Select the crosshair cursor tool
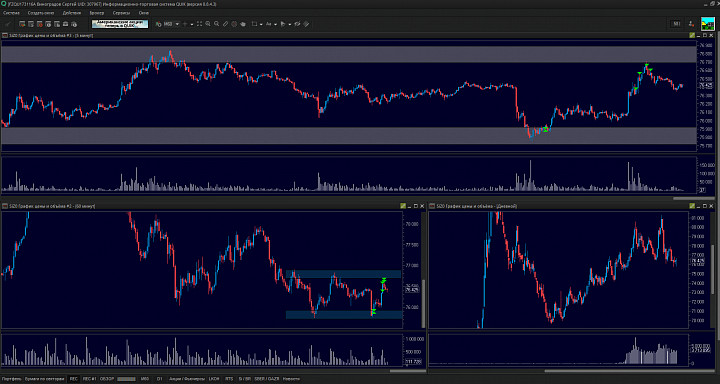The image size is (720, 384). tap(185, 24)
